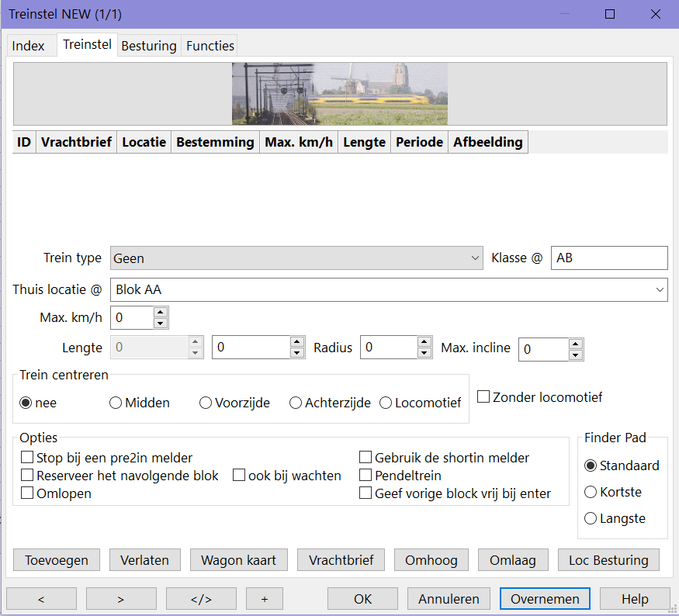679x616 pixels.
Task: Click the previous record '<' button
Action: click(x=41, y=598)
